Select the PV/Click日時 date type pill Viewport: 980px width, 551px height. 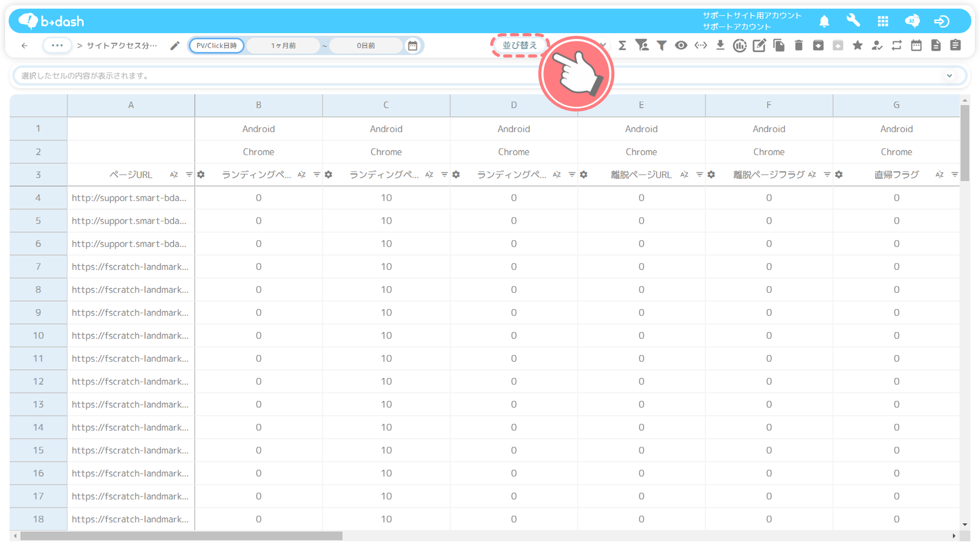[217, 46]
